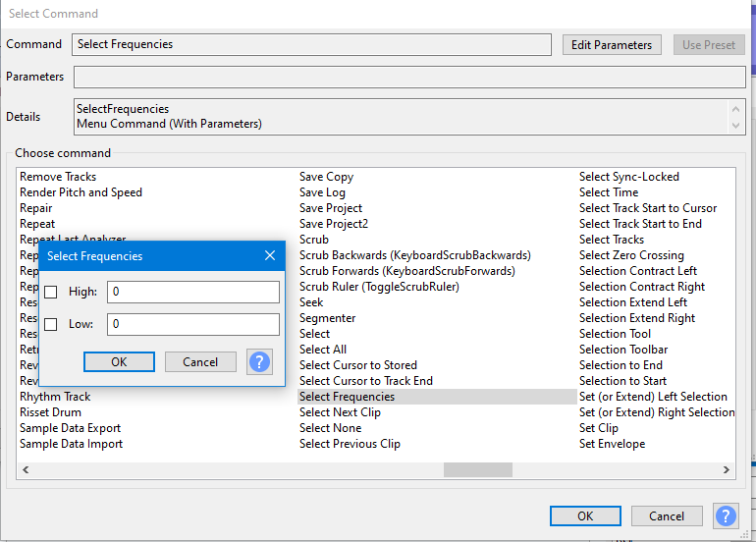Select the plain Select command
Screen dimensions: 756x542
[315, 334]
